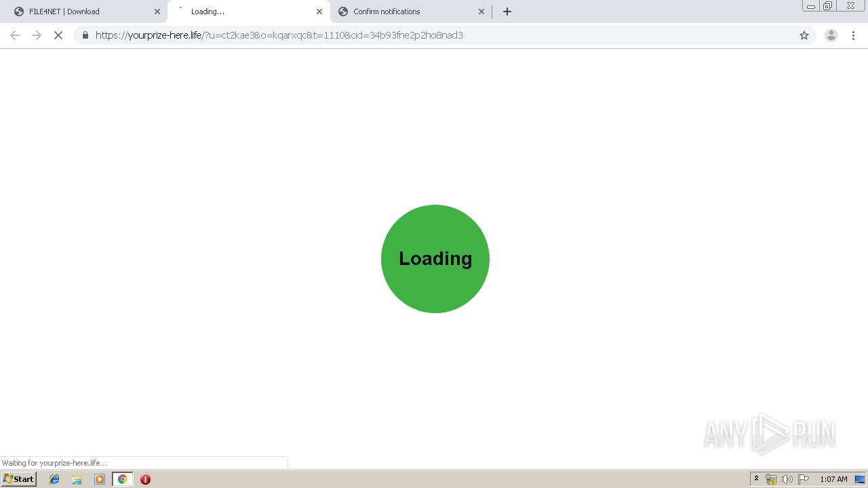Open Chrome's three-dot menu
This screenshot has width=868, height=488.
pos(853,35)
